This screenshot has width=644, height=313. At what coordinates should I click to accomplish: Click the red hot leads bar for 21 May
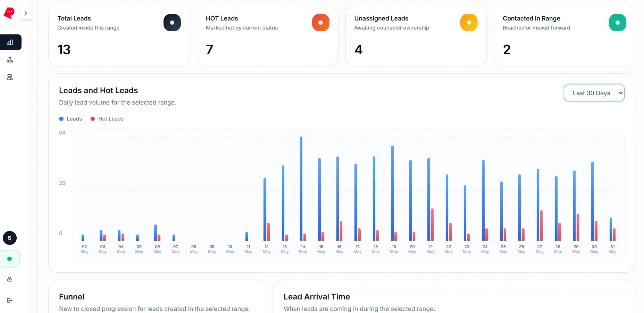point(432,224)
